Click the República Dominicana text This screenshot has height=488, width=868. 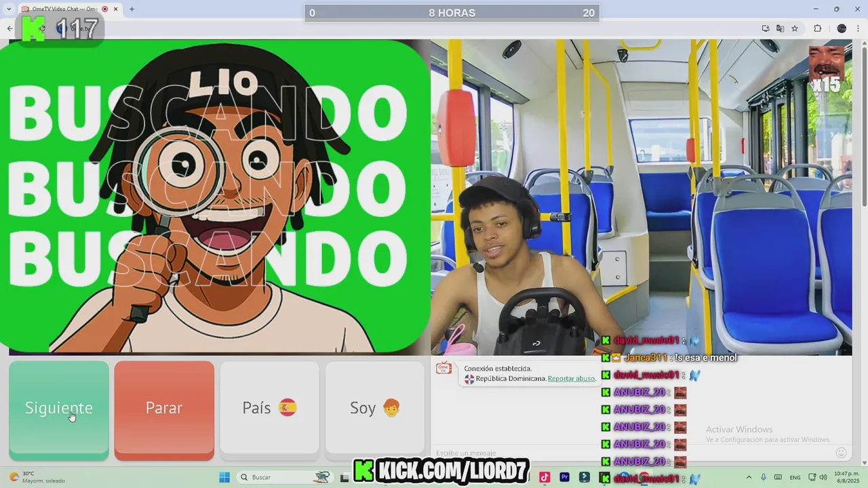[x=511, y=379]
